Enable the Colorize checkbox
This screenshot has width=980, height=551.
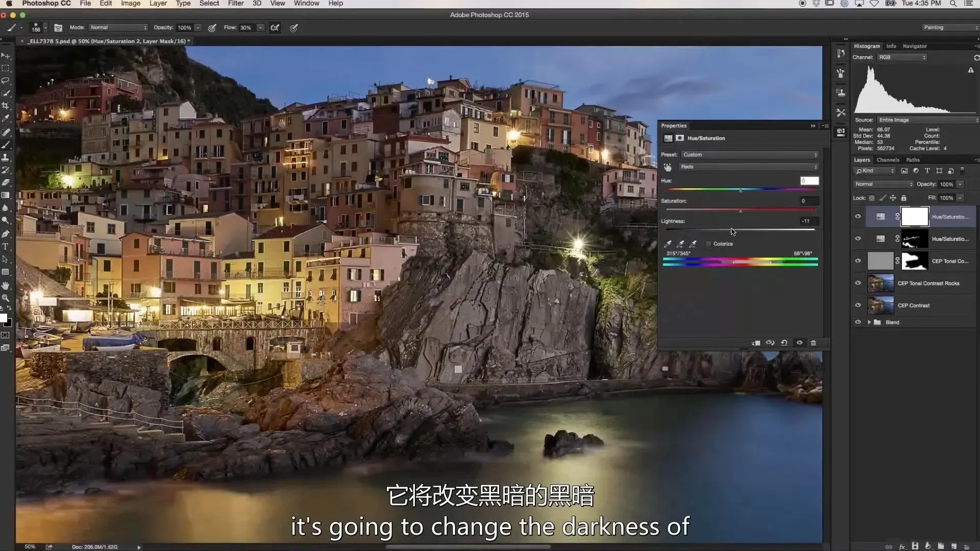(x=708, y=244)
